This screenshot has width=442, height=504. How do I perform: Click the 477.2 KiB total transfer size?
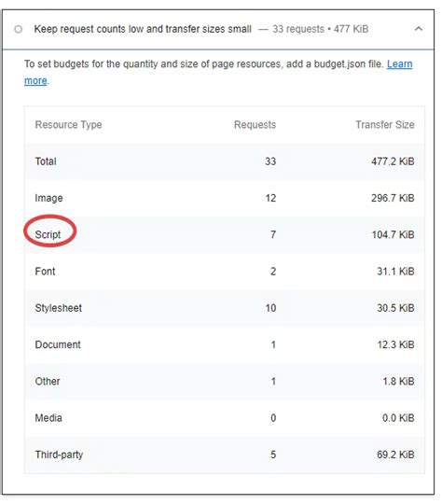point(393,161)
